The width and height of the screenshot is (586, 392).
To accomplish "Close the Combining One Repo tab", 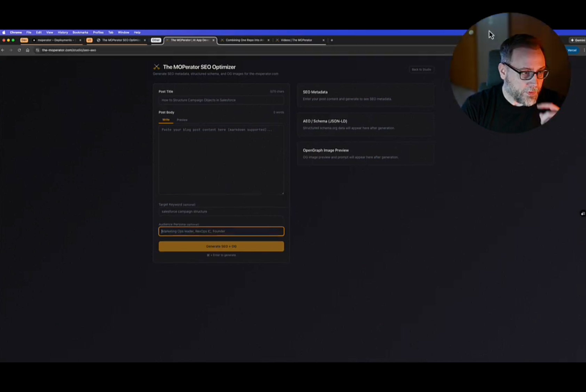I will click(268, 40).
